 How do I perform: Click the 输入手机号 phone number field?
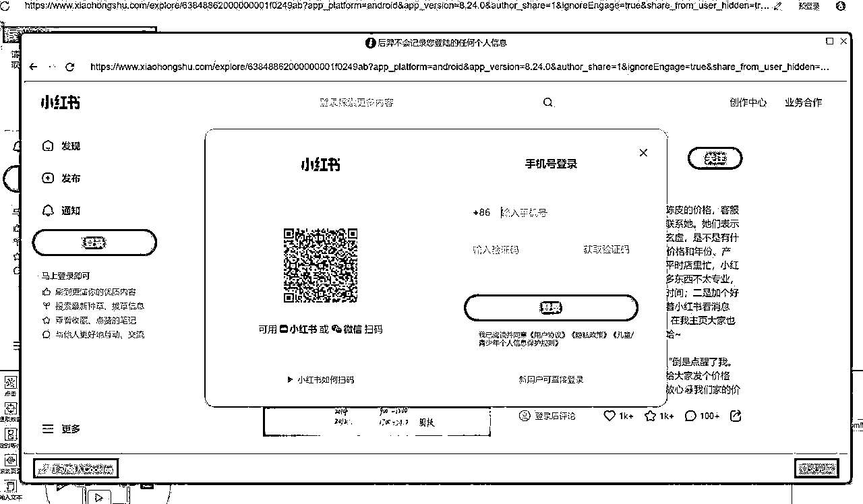566,212
